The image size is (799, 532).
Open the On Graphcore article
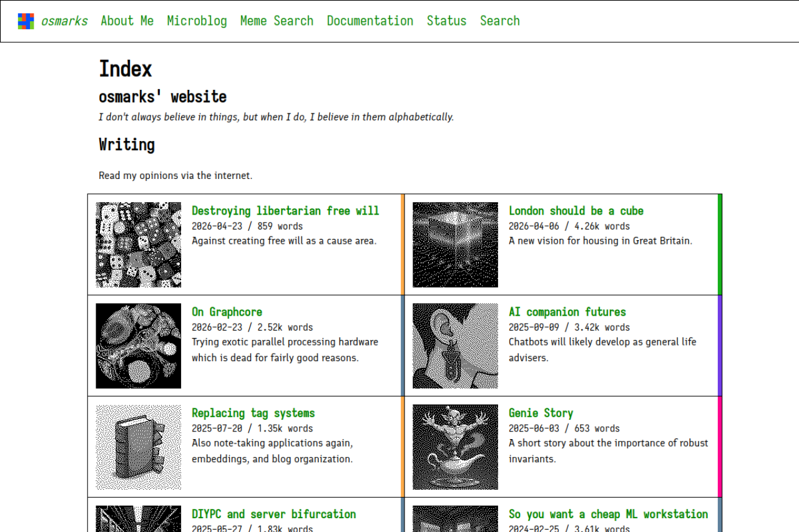(227, 312)
